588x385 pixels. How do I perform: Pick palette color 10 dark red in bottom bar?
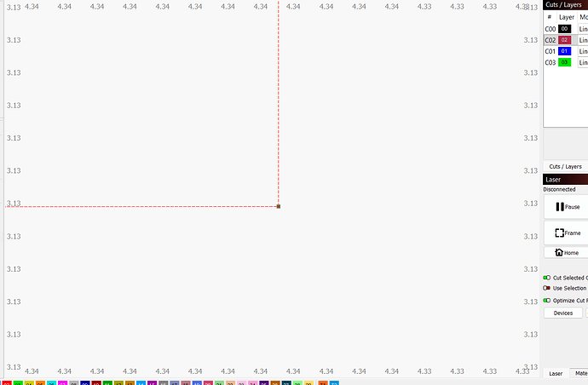[96, 383]
